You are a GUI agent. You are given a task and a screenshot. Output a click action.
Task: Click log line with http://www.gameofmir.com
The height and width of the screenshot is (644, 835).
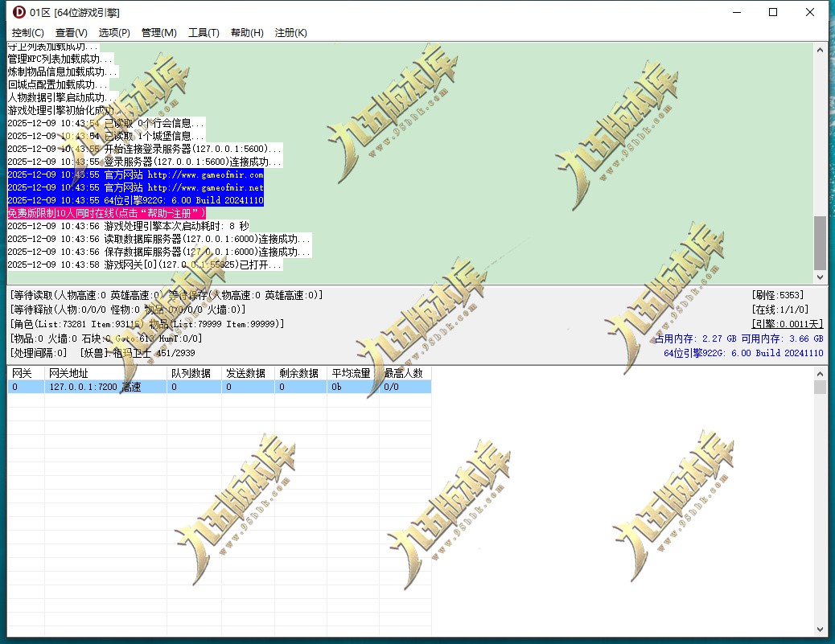(135, 174)
